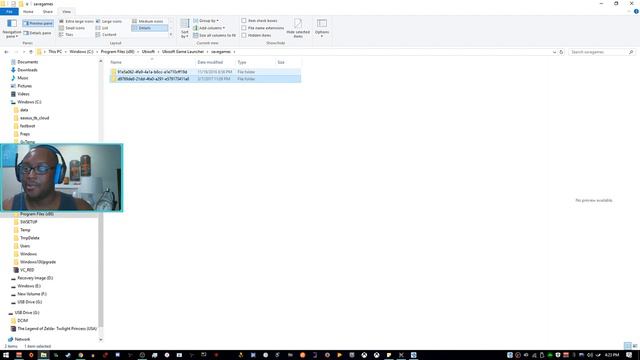Switch layout to Extra large icons

[x=76, y=21]
